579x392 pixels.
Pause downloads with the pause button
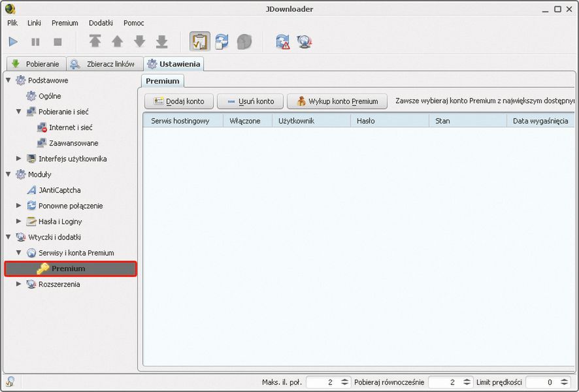[x=35, y=42]
